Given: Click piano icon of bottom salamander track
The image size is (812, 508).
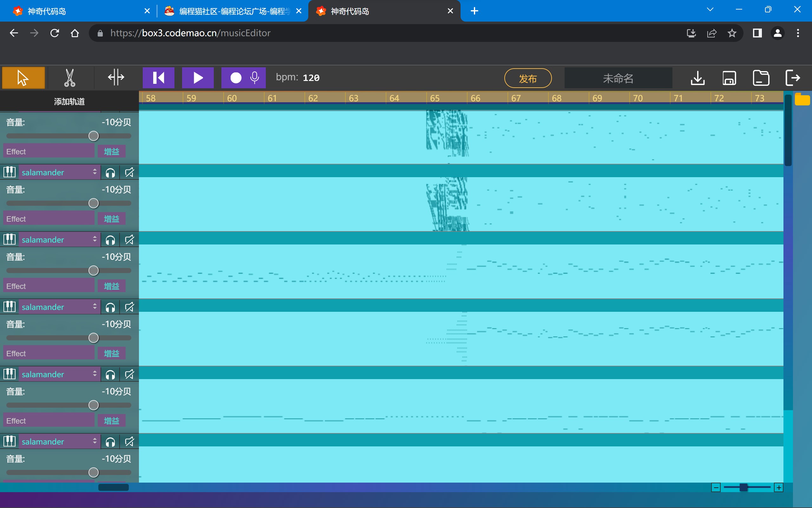Looking at the screenshot, I should point(10,440).
